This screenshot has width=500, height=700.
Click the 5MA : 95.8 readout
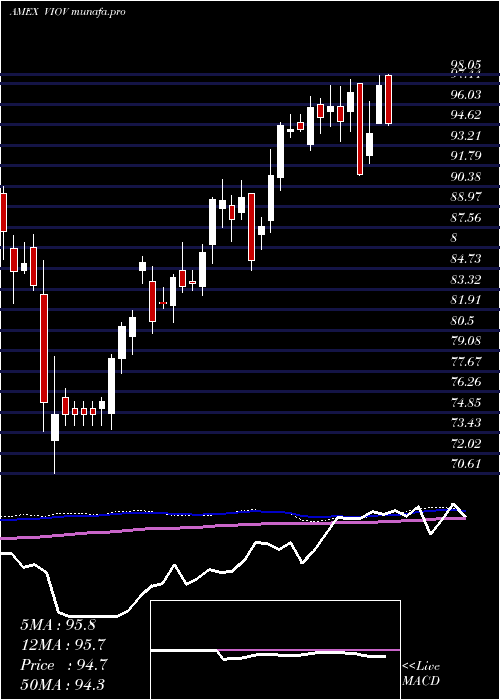58,625
